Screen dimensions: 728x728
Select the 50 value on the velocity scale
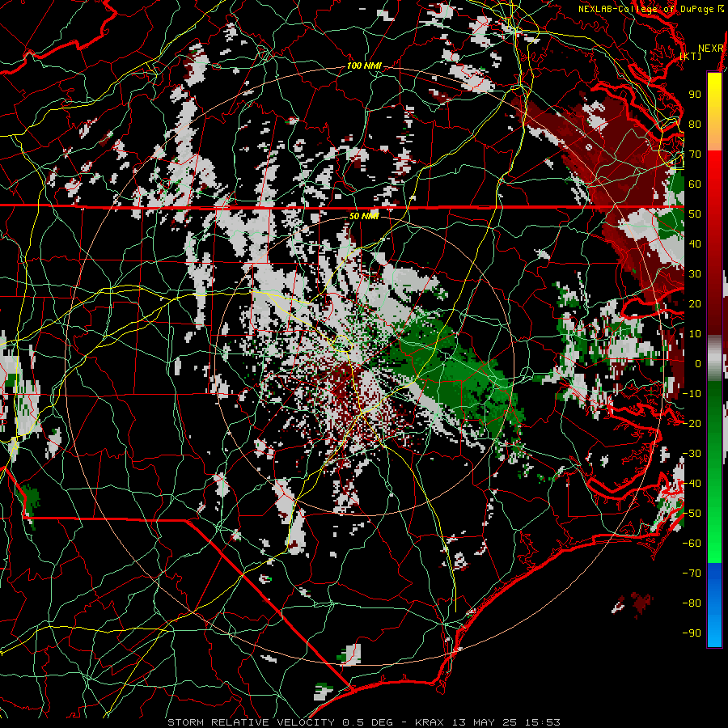695,214
